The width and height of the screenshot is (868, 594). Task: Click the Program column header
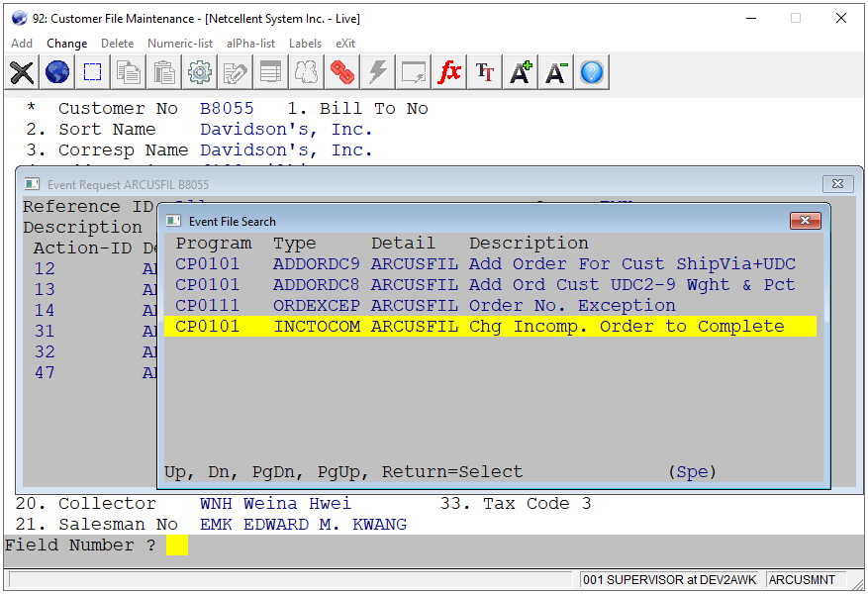click(214, 244)
